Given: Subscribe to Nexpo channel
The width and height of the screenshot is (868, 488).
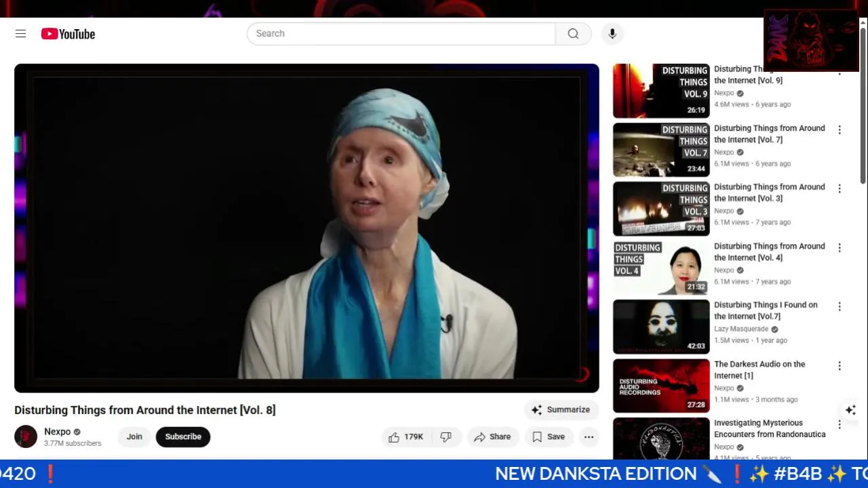Looking at the screenshot, I should click(x=183, y=436).
